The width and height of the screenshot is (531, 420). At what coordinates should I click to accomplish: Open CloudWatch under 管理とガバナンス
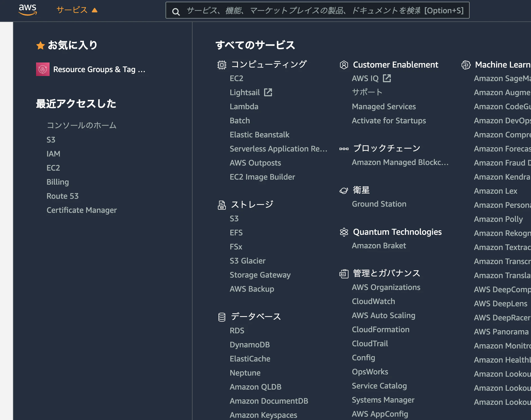point(374,301)
